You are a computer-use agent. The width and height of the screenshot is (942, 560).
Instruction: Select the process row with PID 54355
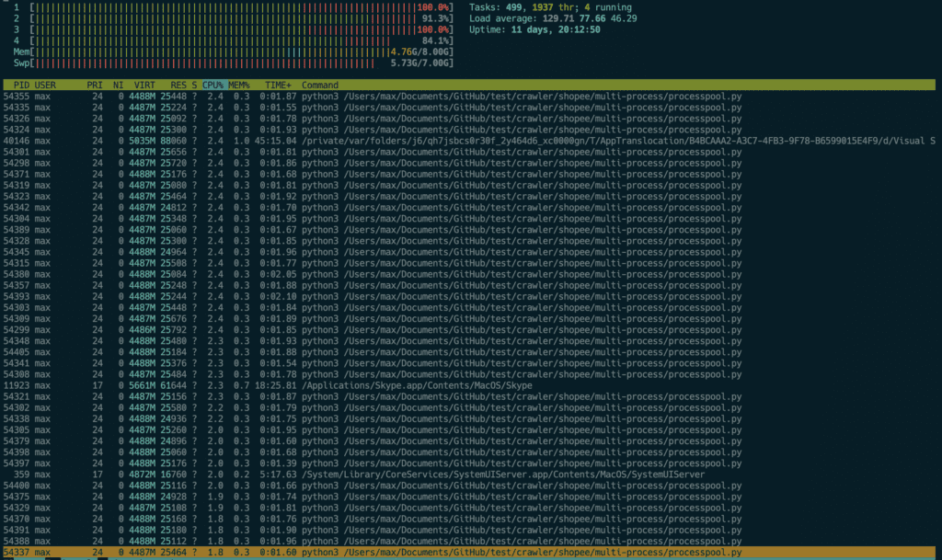click(469, 96)
